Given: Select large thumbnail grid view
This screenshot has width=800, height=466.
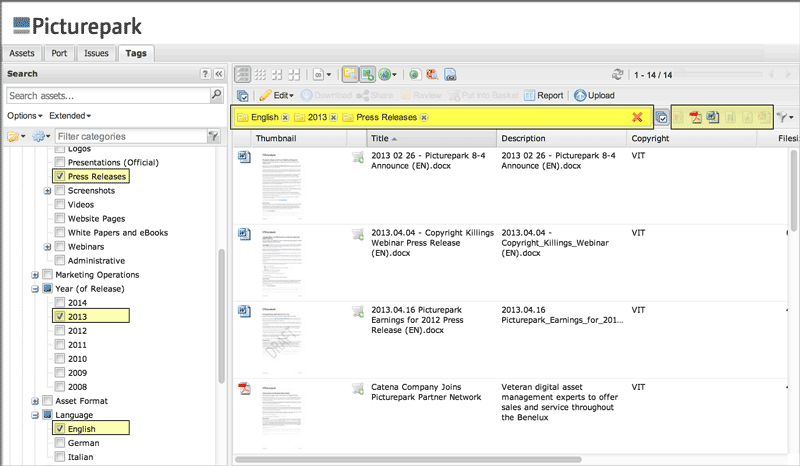Looking at the screenshot, I should tap(294, 75).
